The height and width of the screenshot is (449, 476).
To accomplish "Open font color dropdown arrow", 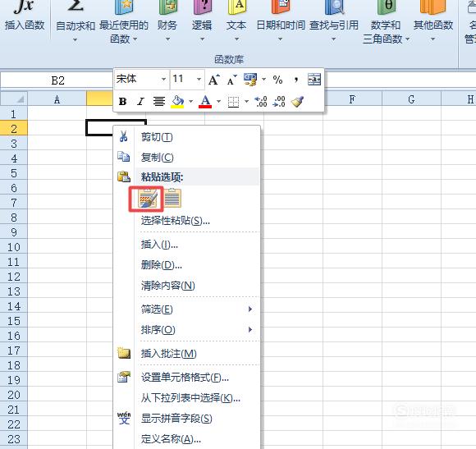I will [218, 102].
